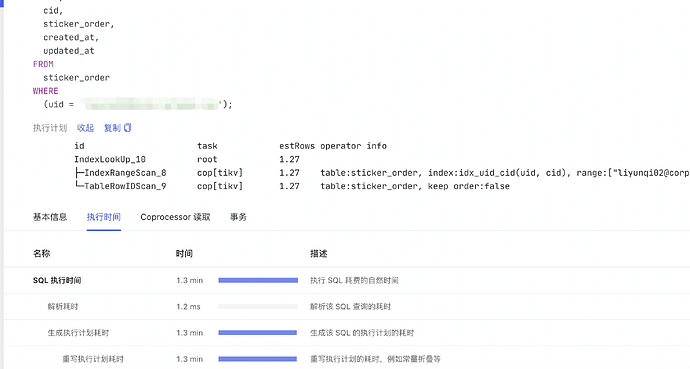The height and width of the screenshot is (369, 690).
Task: Click sticker_order table name after FROM
Action: point(77,78)
